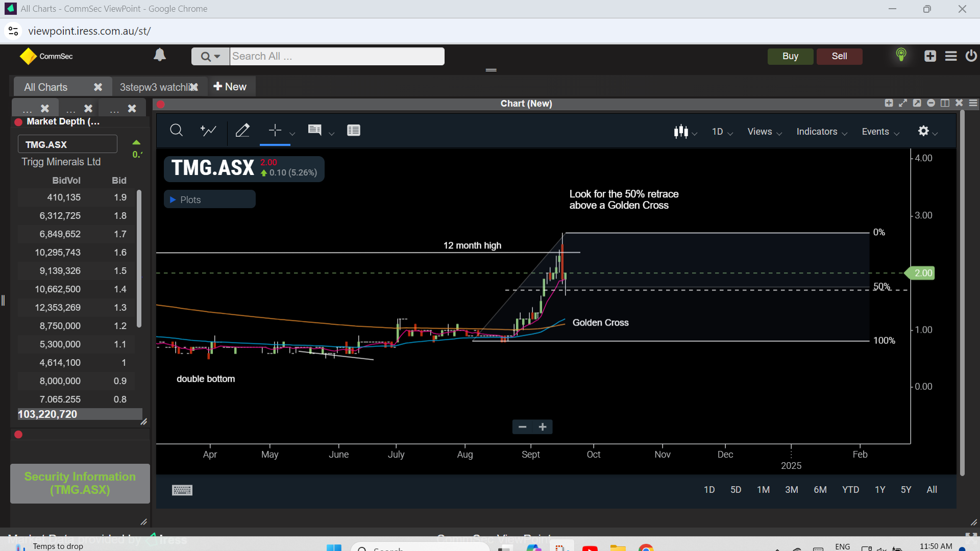The height and width of the screenshot is (551, 980).
Task: Click the CommSec logo
Action: 46,56
